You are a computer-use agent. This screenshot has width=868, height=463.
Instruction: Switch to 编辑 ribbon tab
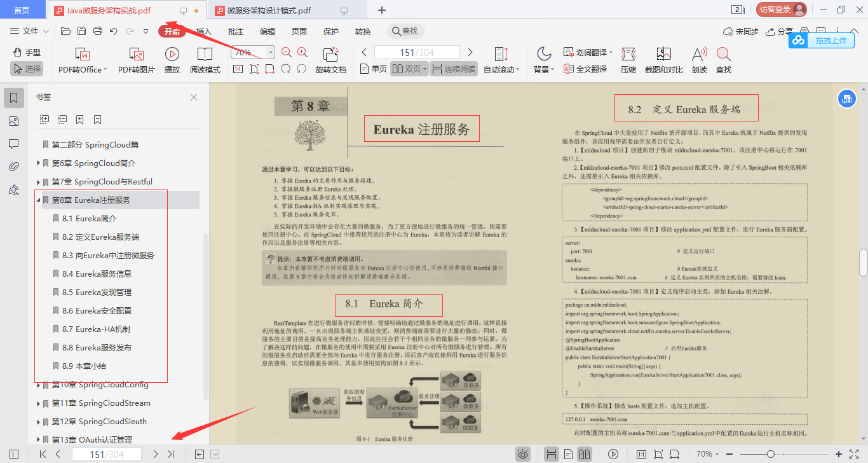click(268, 31)
